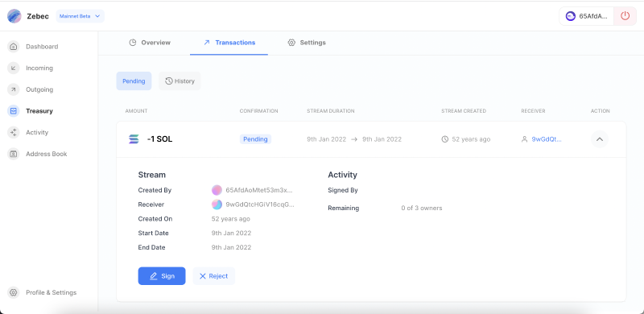Switch to the Settings tab

pyautogui.click(x=307, y=43)
